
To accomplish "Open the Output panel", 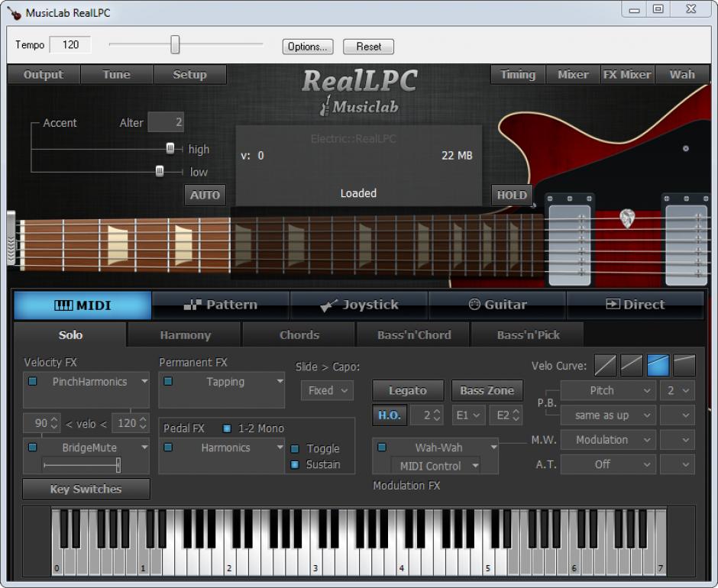I will 44,74.
